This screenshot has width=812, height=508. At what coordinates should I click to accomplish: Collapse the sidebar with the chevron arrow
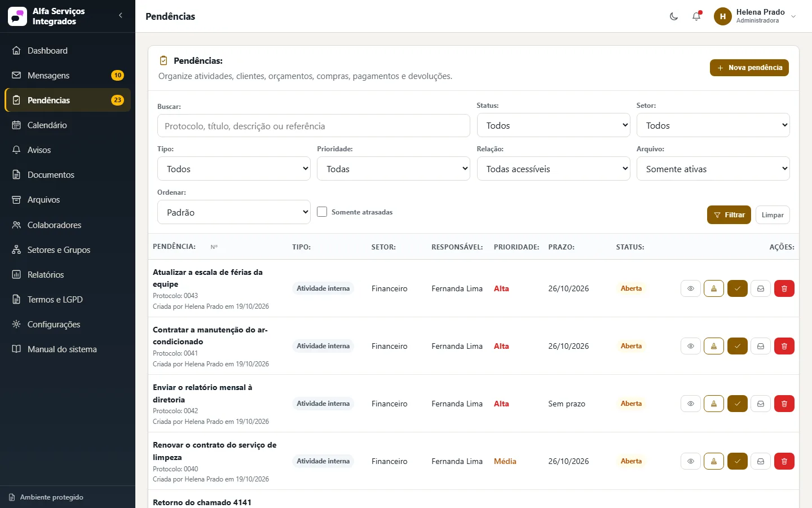pos(121,16)
